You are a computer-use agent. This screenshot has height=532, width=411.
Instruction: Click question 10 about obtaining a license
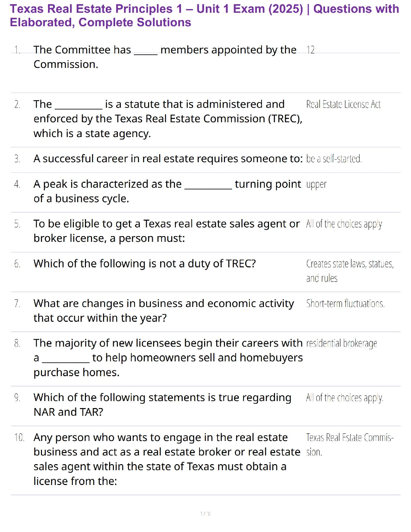[x=167, y=459]
